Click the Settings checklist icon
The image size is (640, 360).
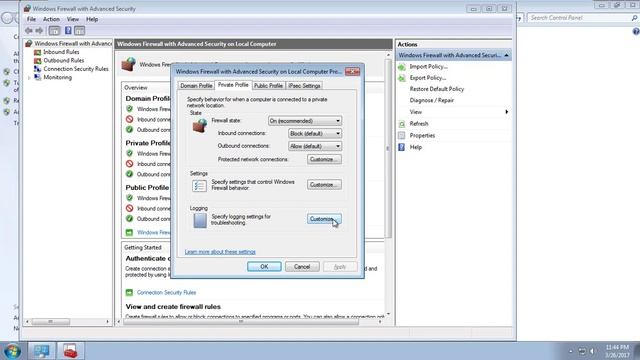click(x=200, y=186)
